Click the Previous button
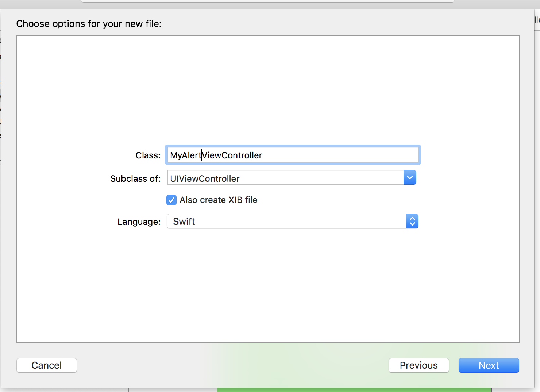The image size is (540, 392). (x=418, y=365)
